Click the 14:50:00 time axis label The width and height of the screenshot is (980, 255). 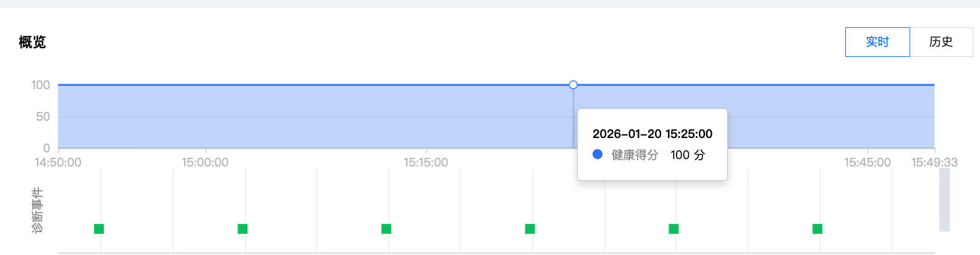(58, 163)
